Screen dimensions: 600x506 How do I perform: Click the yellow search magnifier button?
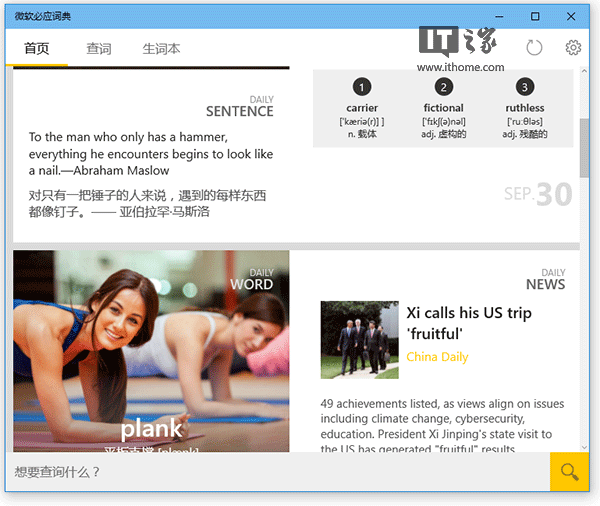click(570, 472)
